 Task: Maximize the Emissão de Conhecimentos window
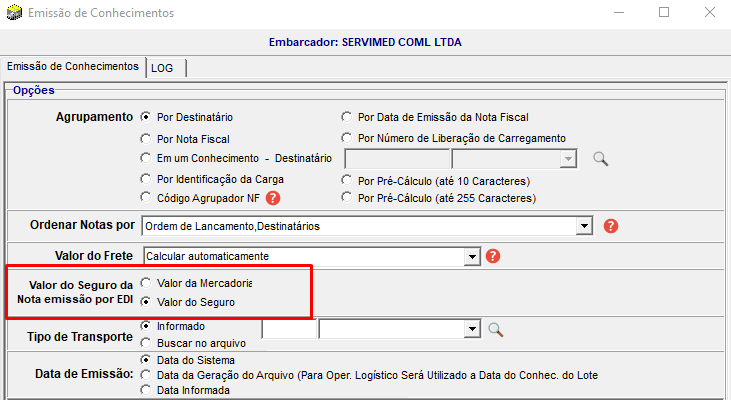click(x=664, y=13)
